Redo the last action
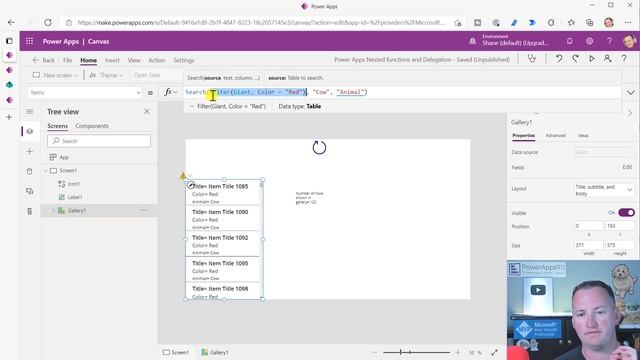640x360 pixels. tap(575, 59)
